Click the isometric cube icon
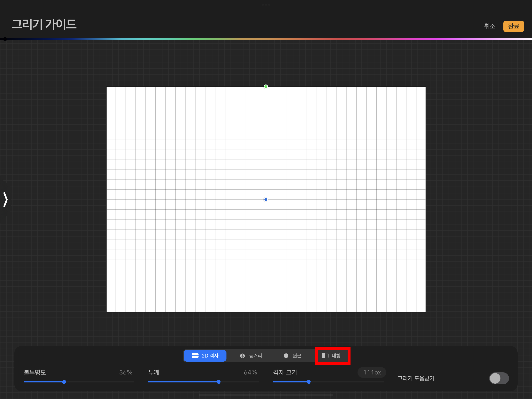 [242, 356]
